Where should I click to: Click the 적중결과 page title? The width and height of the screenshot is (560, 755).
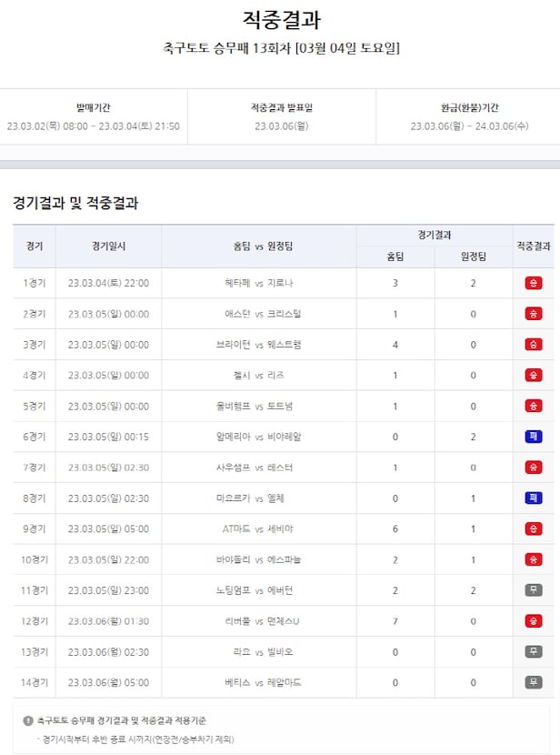[281, 20]
